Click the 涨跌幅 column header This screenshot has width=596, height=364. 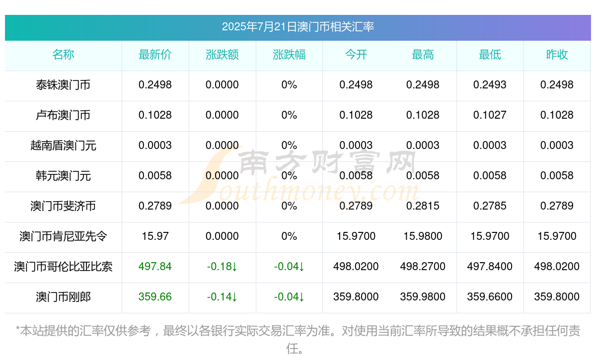tap(289, 55)
